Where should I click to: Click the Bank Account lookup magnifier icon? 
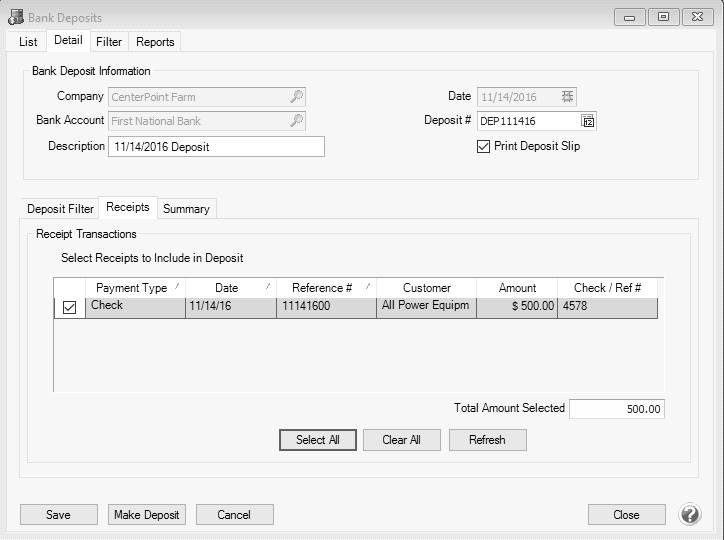tap(296, 120)
